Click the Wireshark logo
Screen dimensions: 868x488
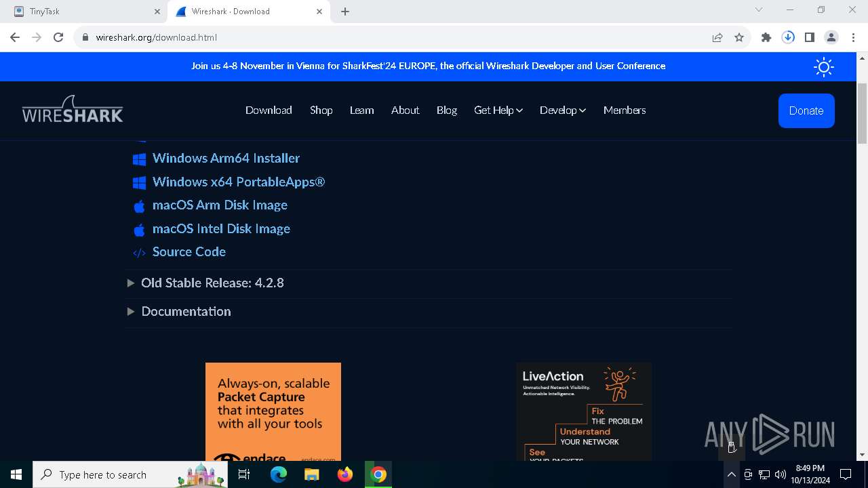coord(73,109)
